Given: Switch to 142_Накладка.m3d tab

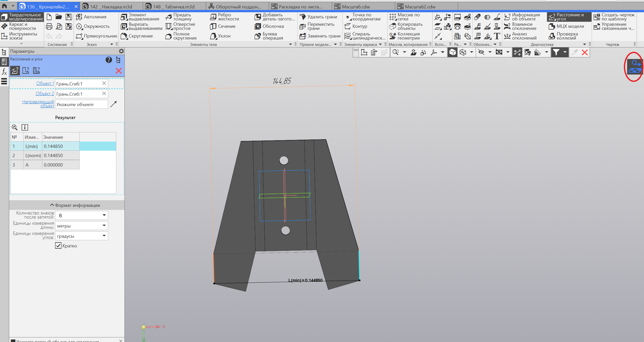Looking at the screenshot, I should coord(111,7).
